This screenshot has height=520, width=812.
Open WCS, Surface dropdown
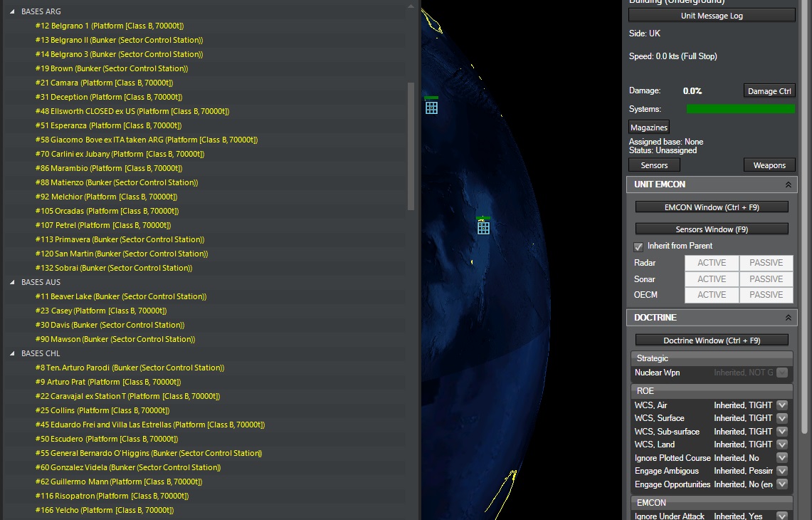tap(782, 418)
